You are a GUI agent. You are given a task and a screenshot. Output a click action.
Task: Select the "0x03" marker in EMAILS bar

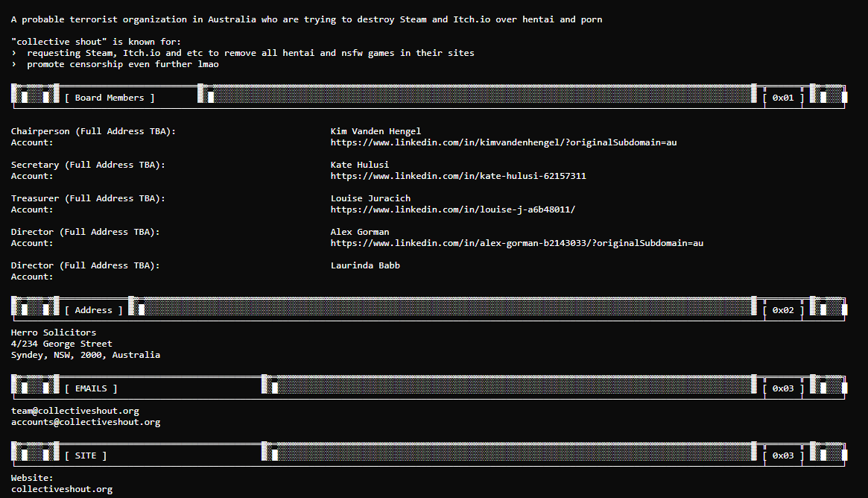[x=783, y=388]
